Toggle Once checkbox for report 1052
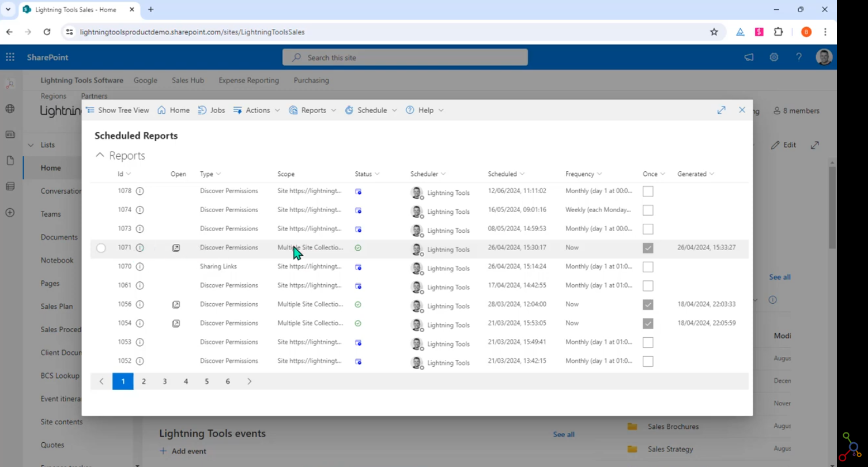 point(648,361)
